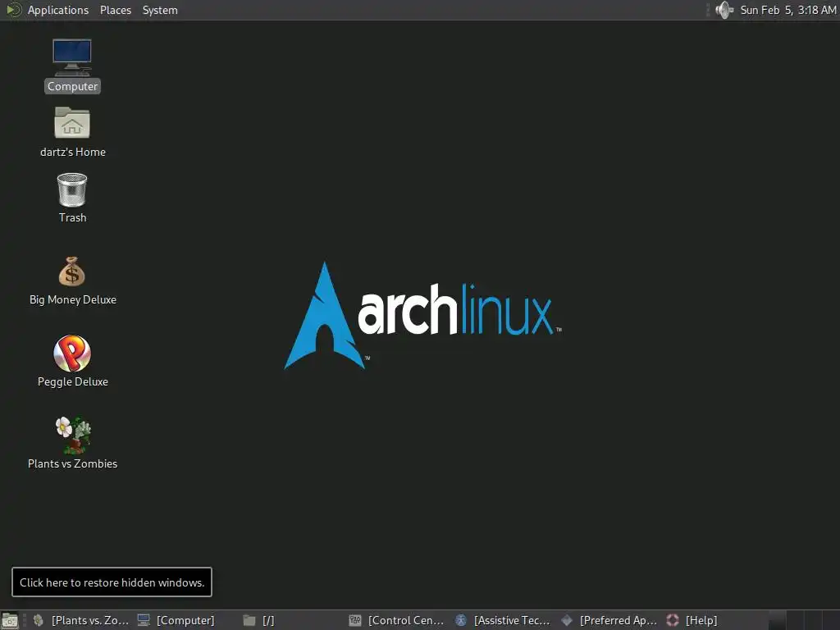Select the Big Money Deluxe money bag icon
This screenshot has height=630, width=840.
pyautogui.click(x=72, y=272)
